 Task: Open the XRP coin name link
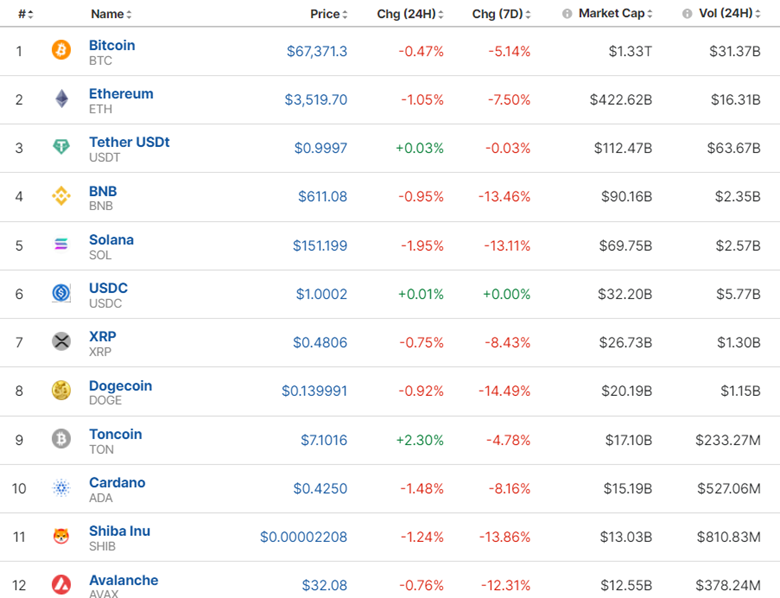click(x=102, y=337)
